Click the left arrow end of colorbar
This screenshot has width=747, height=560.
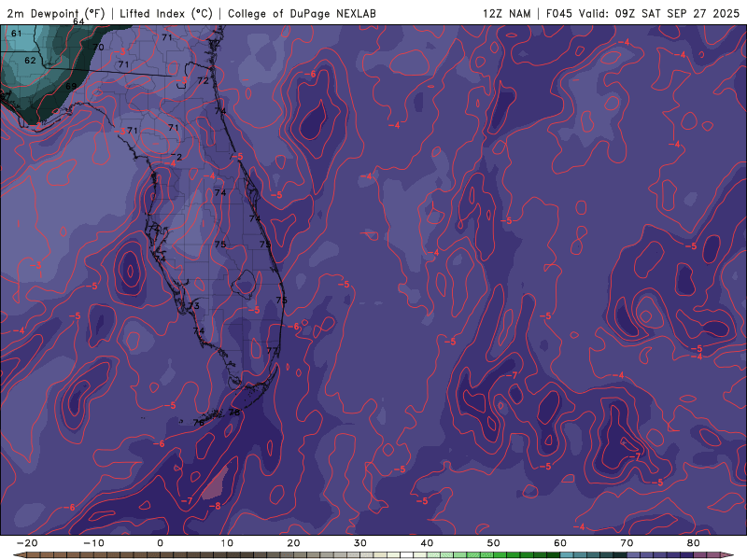19,555
